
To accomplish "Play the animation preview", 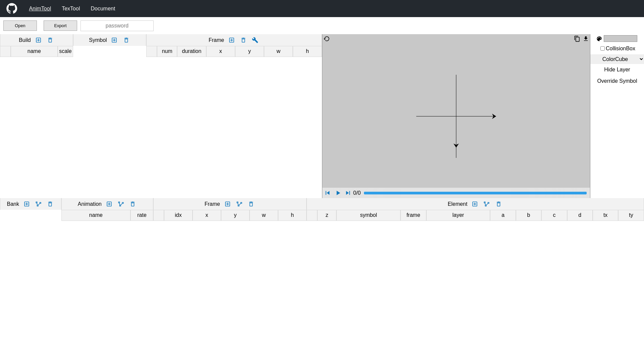I will click(338, 193).
